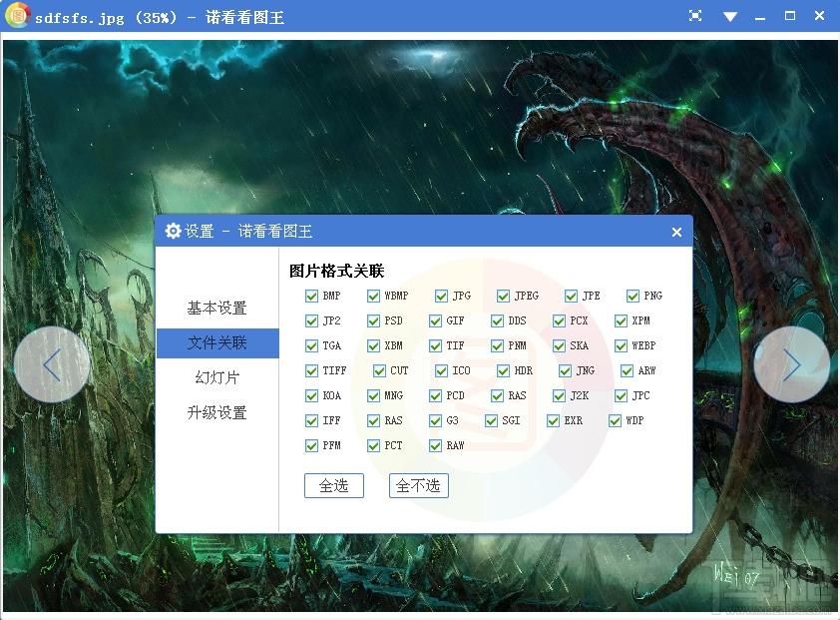Show the previous image with left arrow

click(x=52, y=364)
